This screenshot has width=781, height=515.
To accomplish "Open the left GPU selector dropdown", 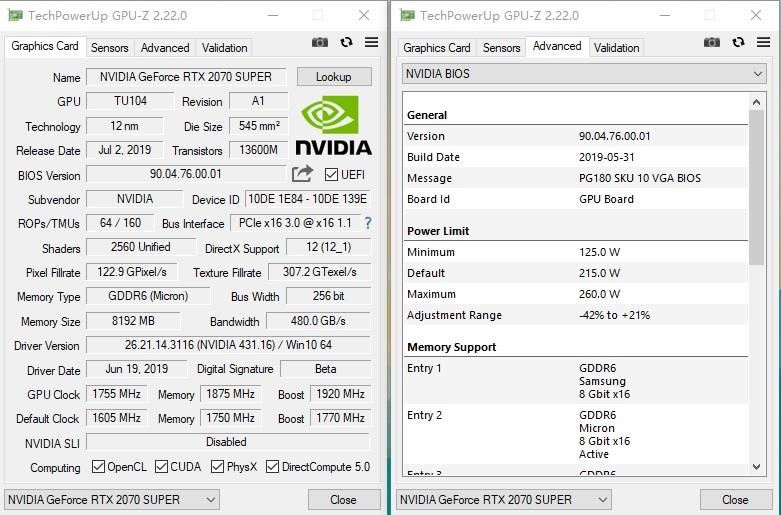I will tap(112, 500).
